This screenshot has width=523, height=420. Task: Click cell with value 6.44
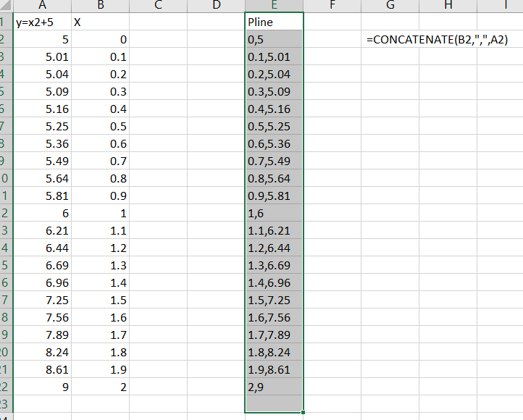(x=42, y=248)
